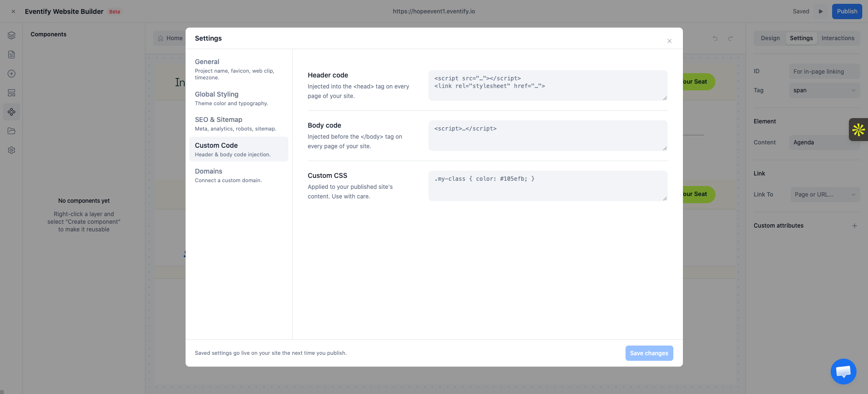Click into the Custom CSS textarea
Screen dimensions: 868x394
click(548, 186)
